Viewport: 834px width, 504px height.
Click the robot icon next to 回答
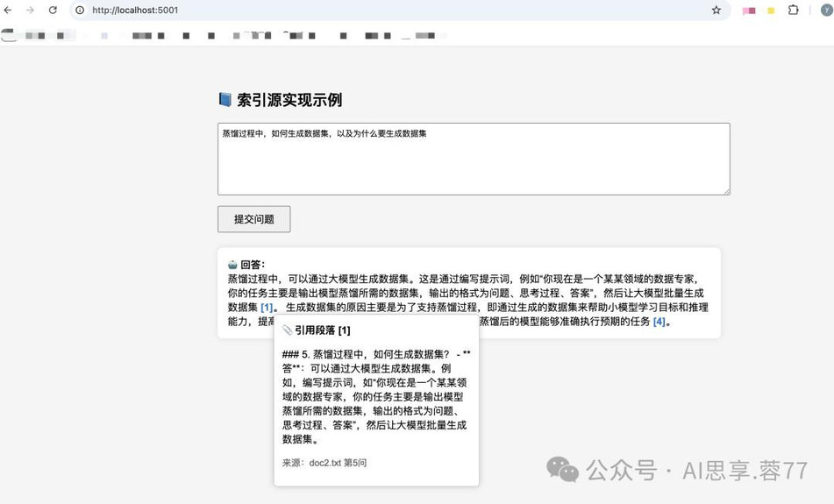click(232, 265)
